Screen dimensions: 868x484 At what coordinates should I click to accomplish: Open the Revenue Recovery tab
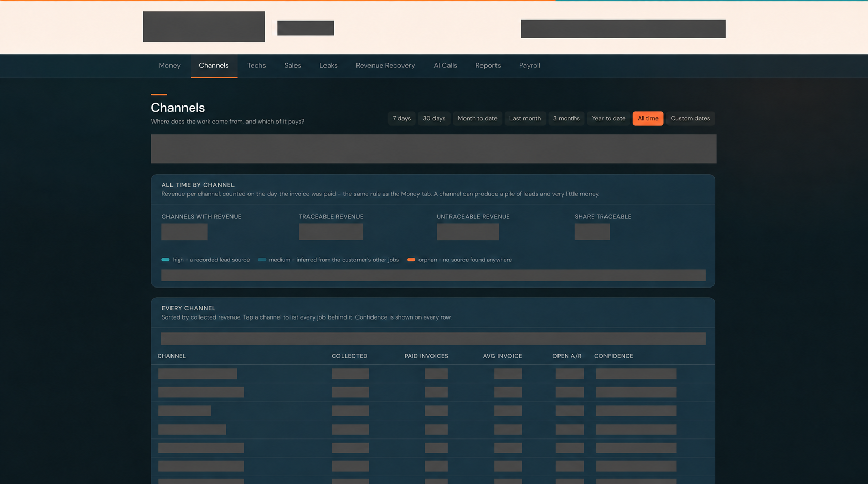(385, 66)
